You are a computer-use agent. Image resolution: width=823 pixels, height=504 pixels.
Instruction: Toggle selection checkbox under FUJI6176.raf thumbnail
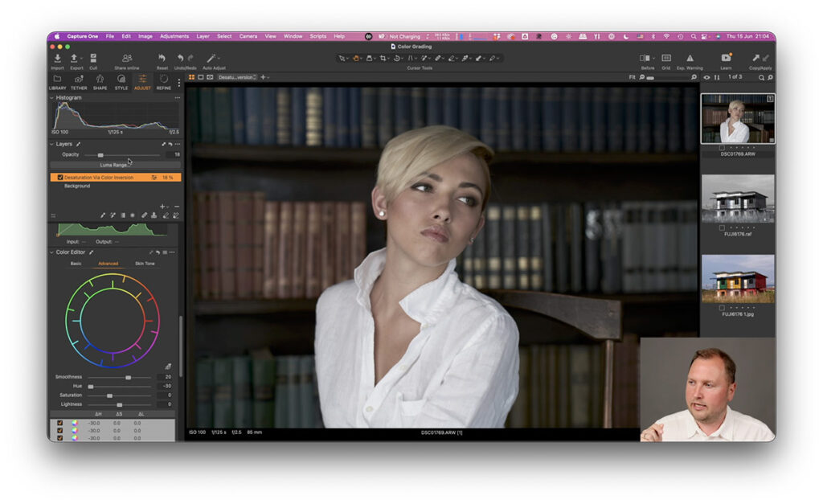tap(722, 227)
